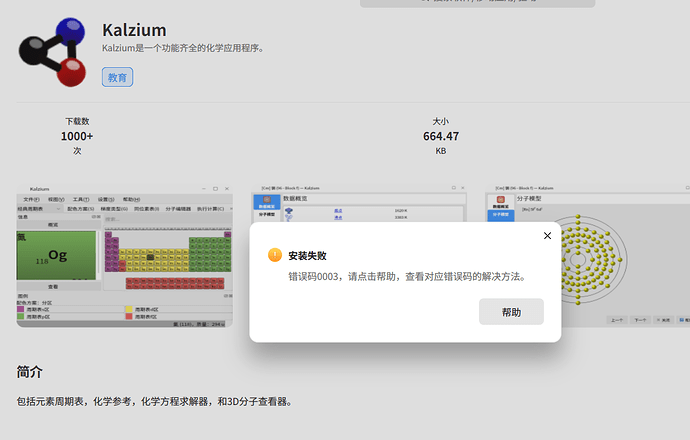Click the Kalzium molecule app icon
This screenshot has height=440, width=690.
click(53, 52)
